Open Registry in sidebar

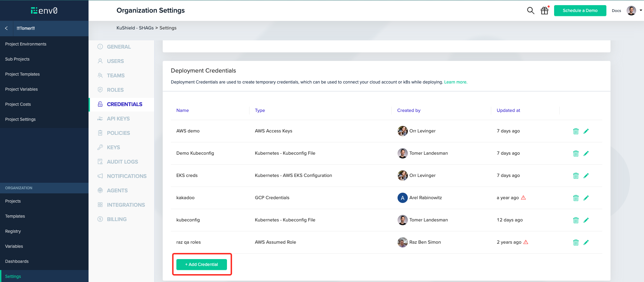(x=13, y=231)
